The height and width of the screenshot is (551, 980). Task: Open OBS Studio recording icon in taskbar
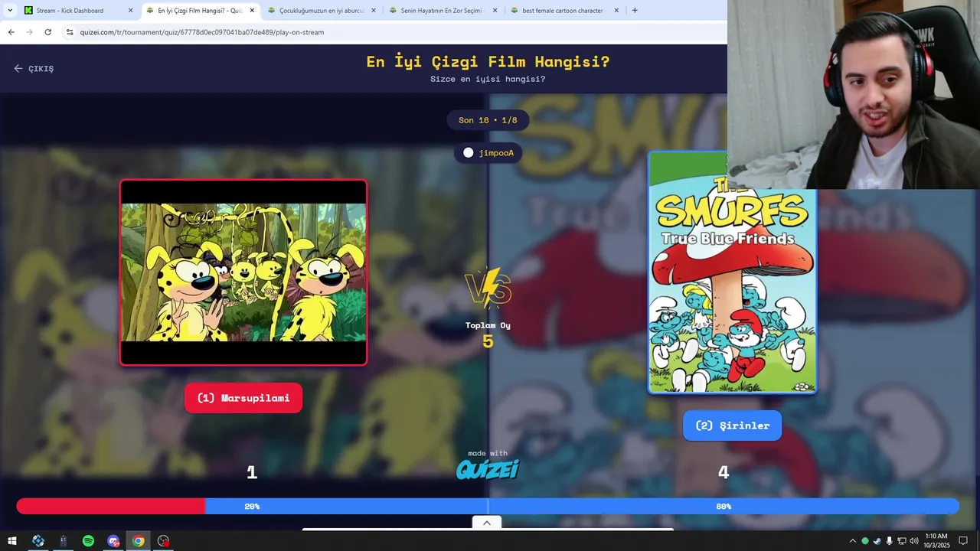[x=163, y=541]
